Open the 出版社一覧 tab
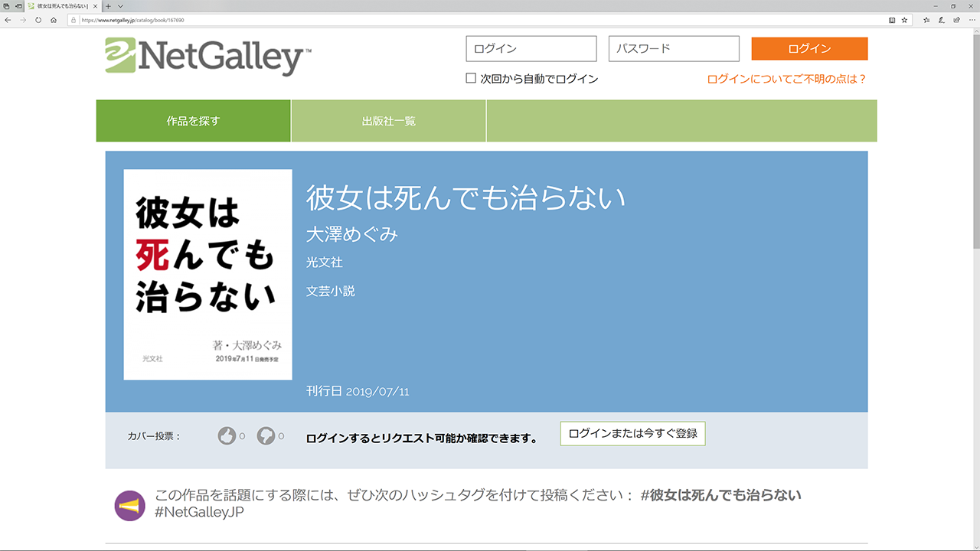This screenshot has height=551, width=980. click(389, 121)
